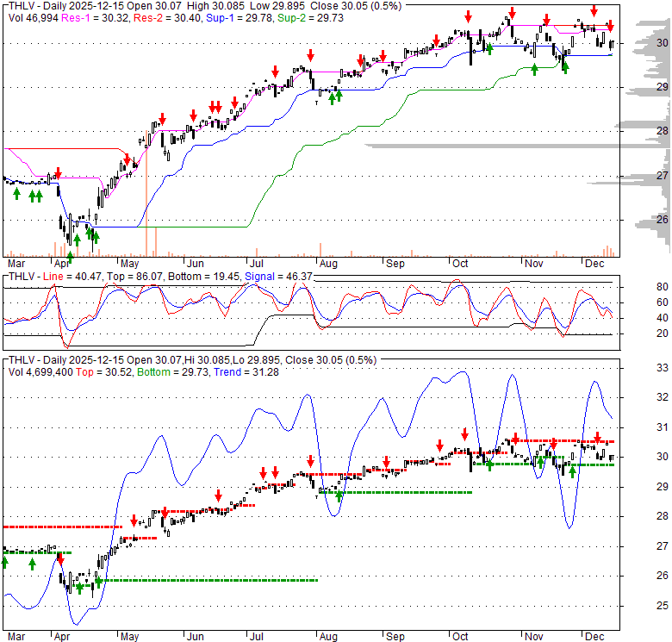Click the green arrow below the April low in the top chart
The width and height of the screenshot is (672, 642).
70,257
